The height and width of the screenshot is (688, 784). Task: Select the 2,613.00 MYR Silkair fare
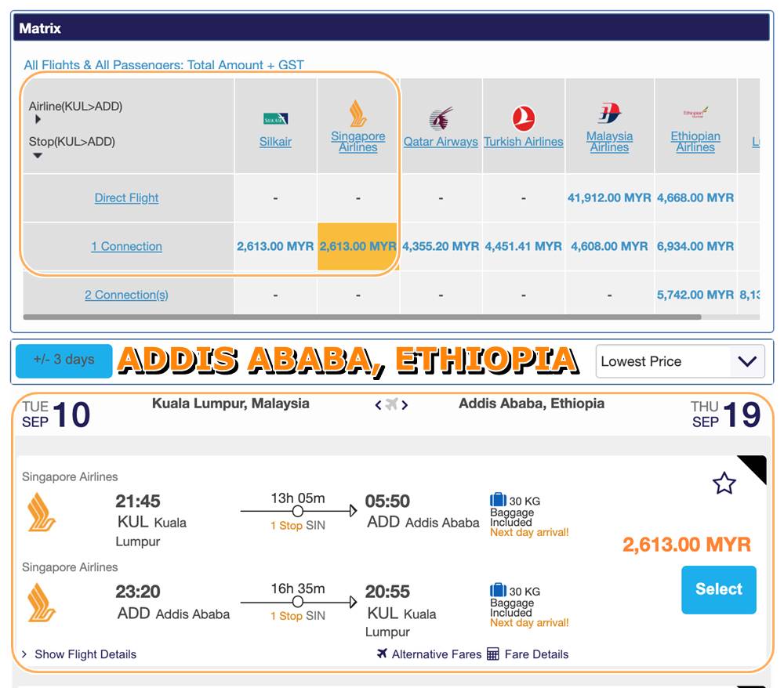(275, 246)
